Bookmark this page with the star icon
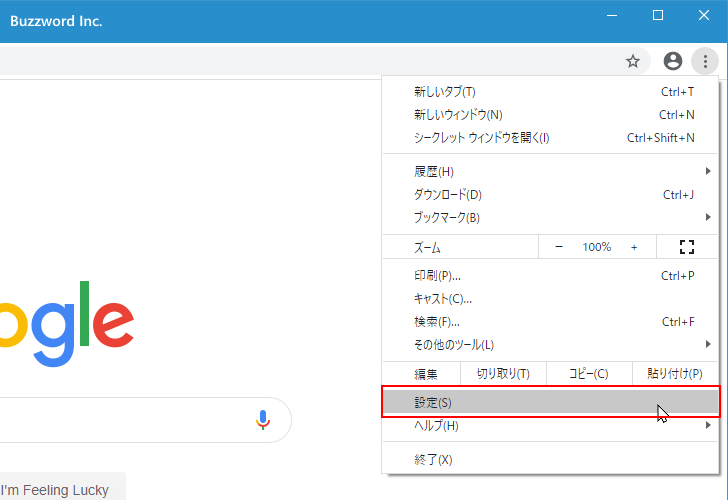This screenshot has height=500, width=728. tap(633, 61)
